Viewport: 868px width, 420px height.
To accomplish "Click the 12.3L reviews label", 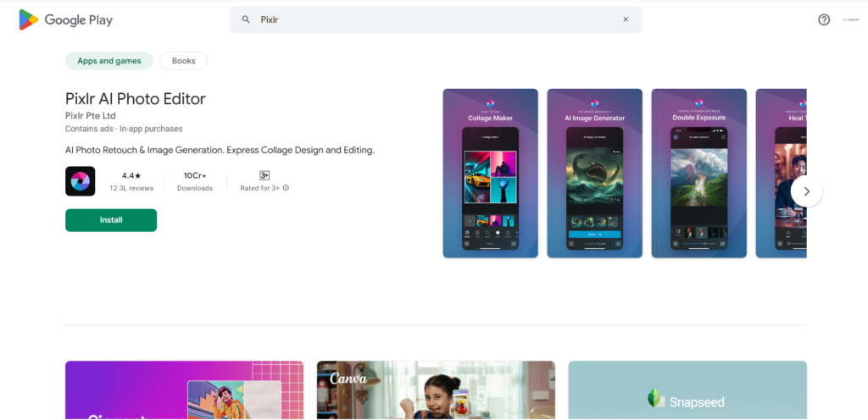I will [131, 189].
